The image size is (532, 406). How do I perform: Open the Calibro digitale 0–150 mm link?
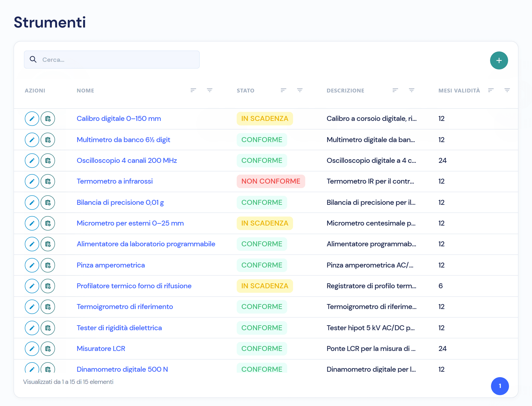(119, 119)
